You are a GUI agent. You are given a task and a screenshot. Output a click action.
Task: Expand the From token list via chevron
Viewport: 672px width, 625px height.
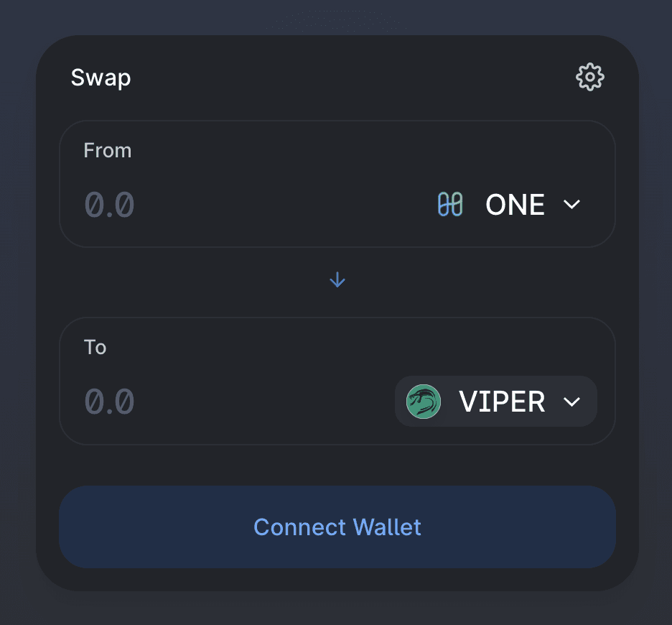572,205
